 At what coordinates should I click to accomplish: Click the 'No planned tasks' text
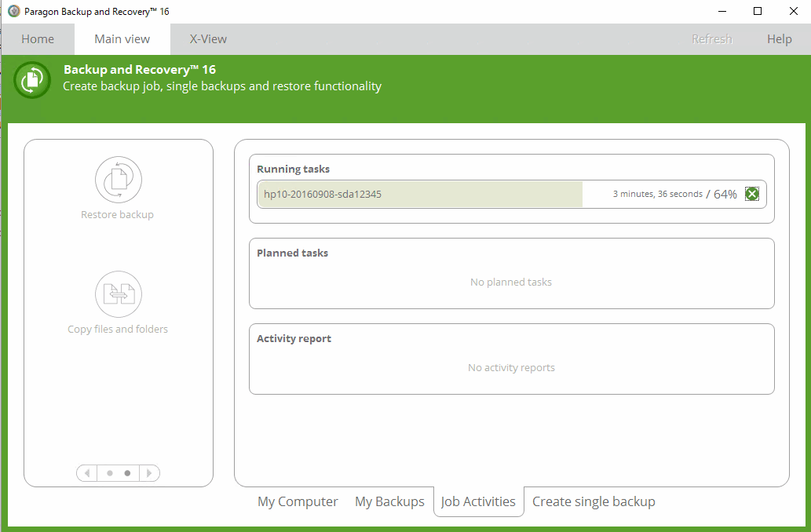[x=511, y=282]
